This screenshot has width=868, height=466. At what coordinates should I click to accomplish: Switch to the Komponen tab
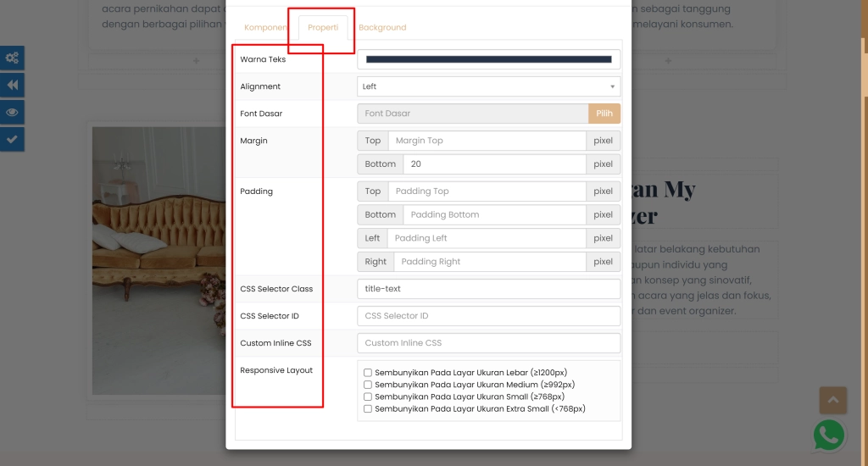[264, 28]
